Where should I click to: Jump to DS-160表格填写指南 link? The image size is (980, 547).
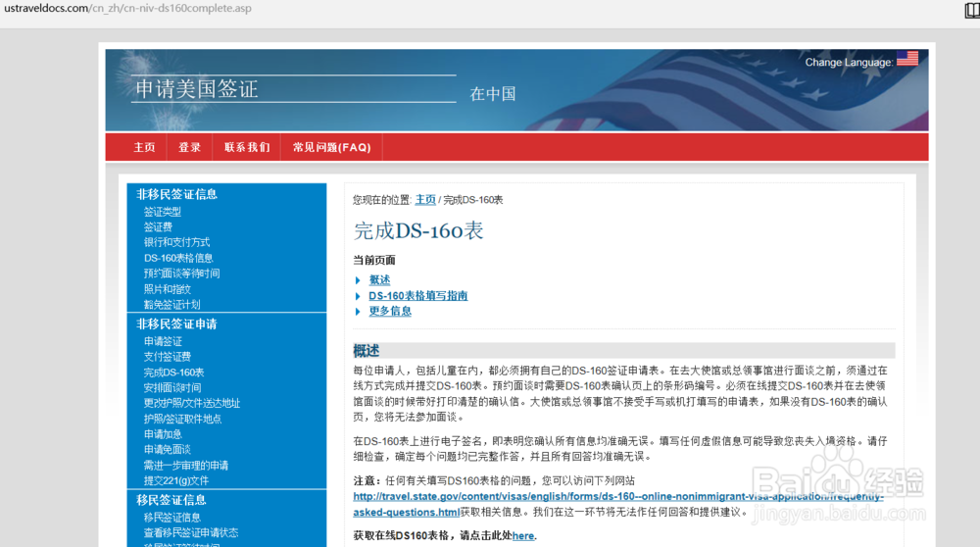tap(418, 296)
